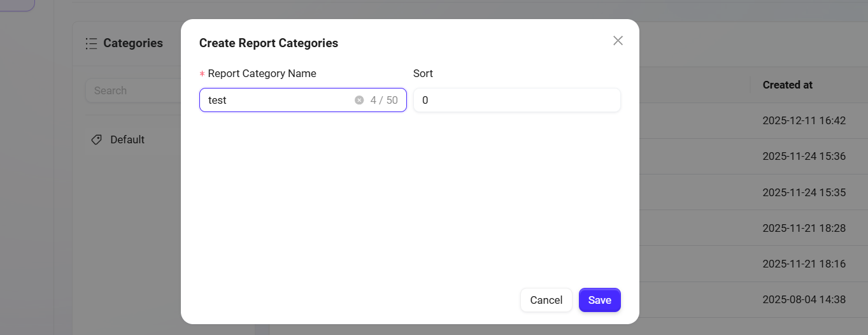
Task: Click the 4 / 50 character counter
Action: [x=384, y=100]
